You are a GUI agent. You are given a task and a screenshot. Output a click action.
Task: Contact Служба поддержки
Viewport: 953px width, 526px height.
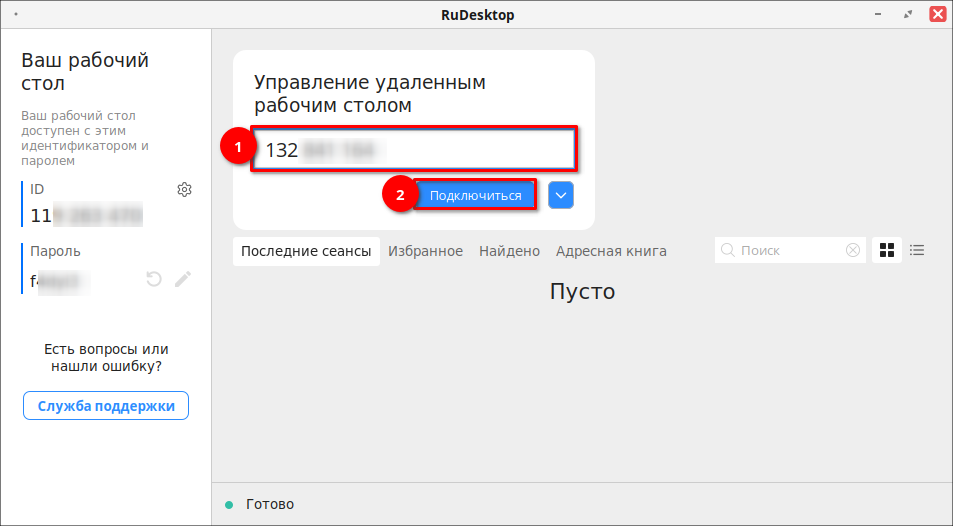106,406
